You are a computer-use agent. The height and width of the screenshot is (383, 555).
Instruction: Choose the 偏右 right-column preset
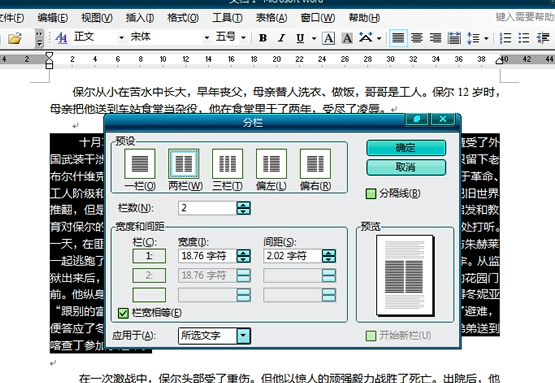pos(315,164)
